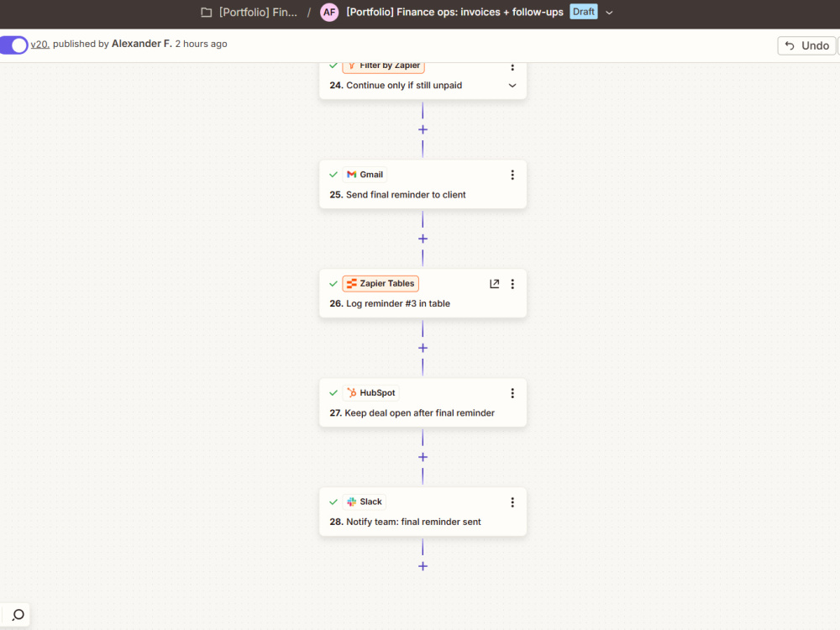This screenshot has height=630, width=840.
Task: Open step 25 Send final reminder to client
Action: click(397, 195)
